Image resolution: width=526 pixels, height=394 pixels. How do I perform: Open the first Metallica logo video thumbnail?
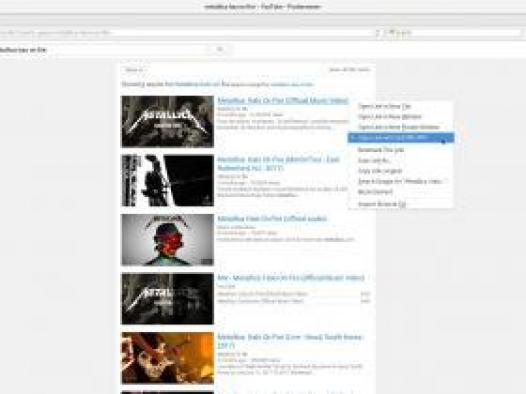pyautogui.click(x=167, y=121)
